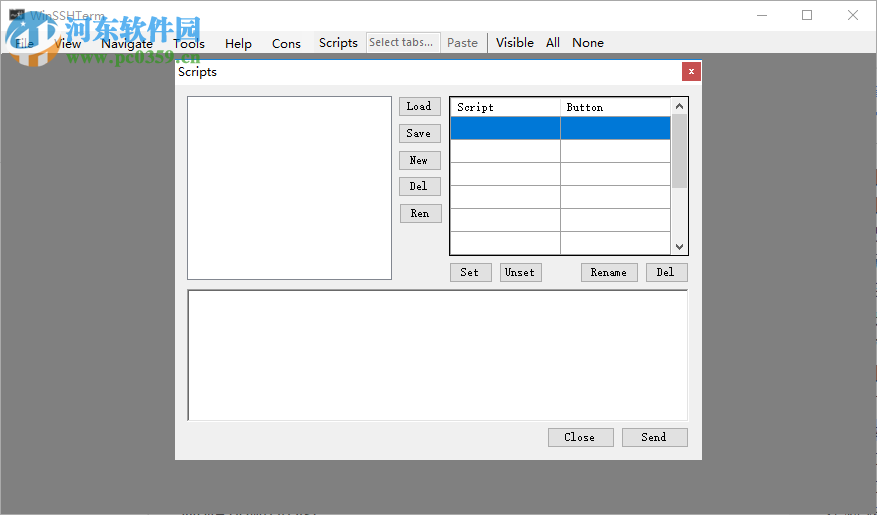The image size is (877, 515).
Task: Open the Help menu
Action: [x=238, y=44]
